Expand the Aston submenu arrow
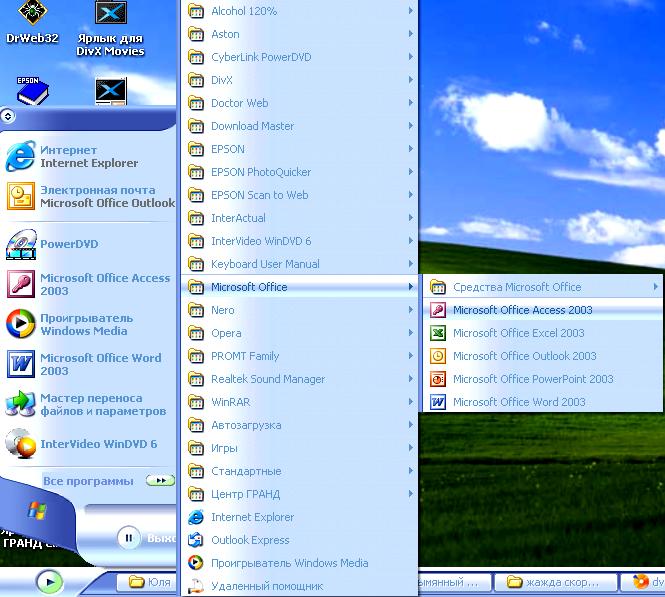 pos(411,33)
